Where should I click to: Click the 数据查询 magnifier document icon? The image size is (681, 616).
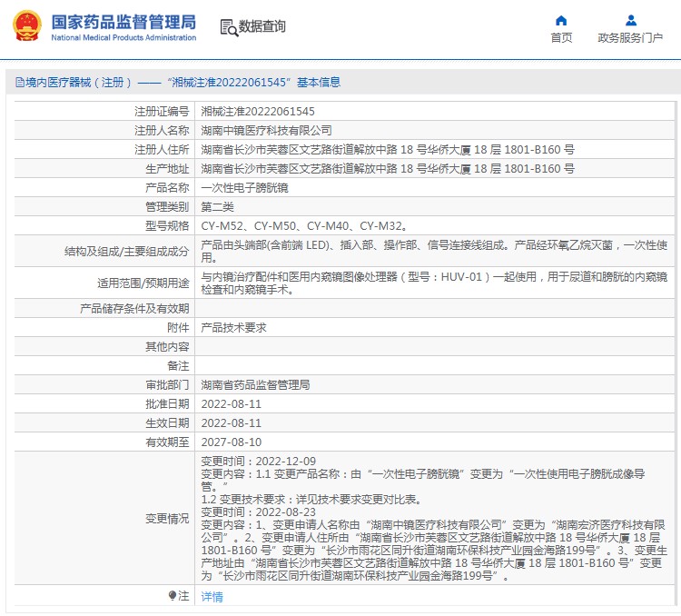[228, 27]
